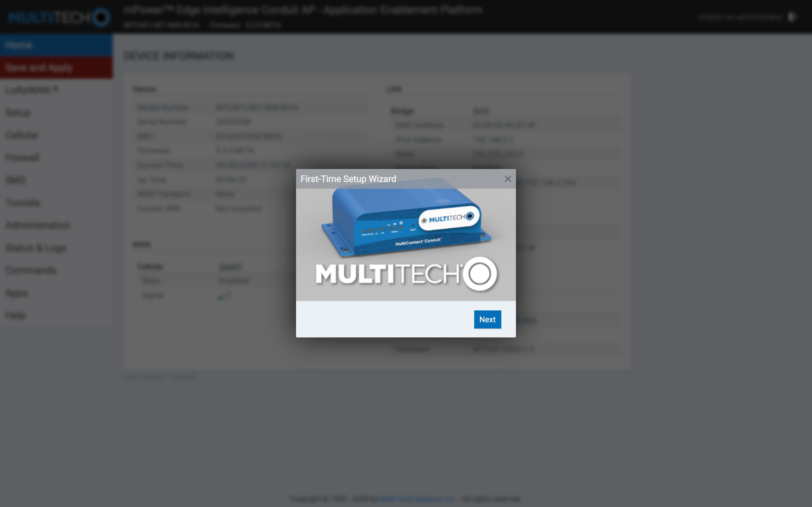
Task: Click the MultiTech logo in the top header
Action: (59, 17)
